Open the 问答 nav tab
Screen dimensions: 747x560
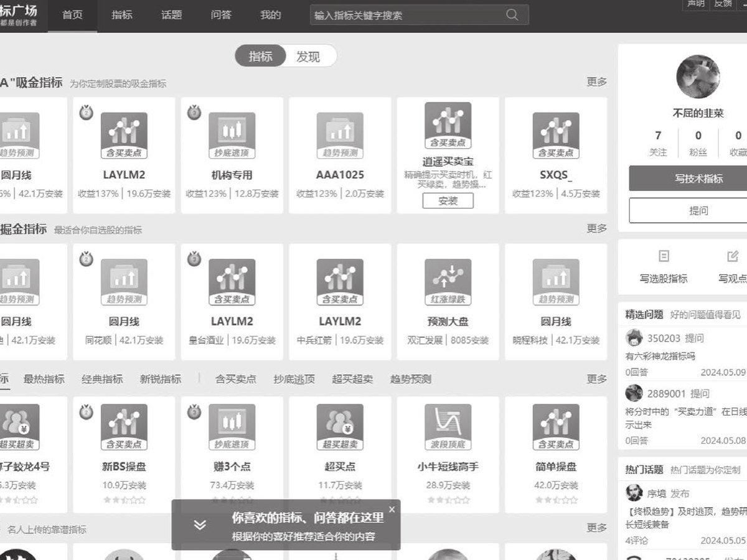[x=221, y=15]
